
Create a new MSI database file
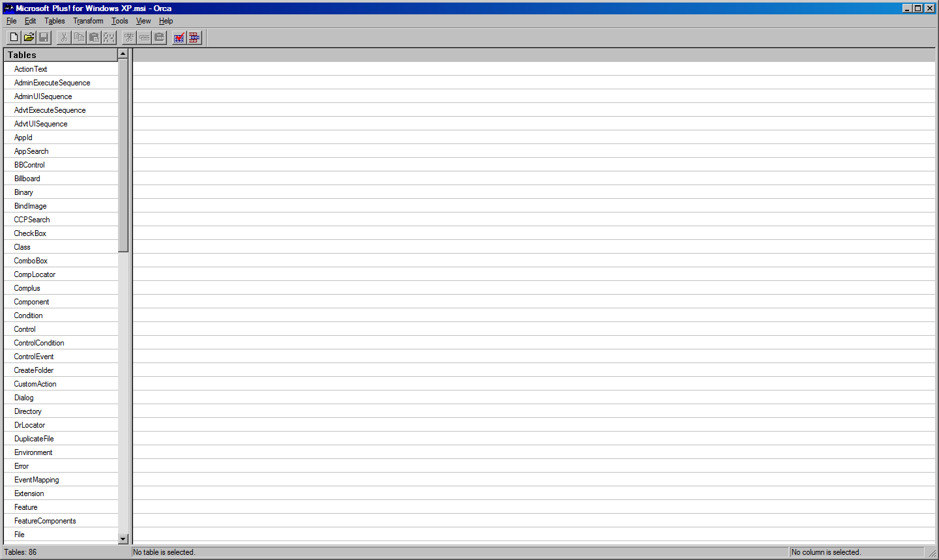point(14,37)
